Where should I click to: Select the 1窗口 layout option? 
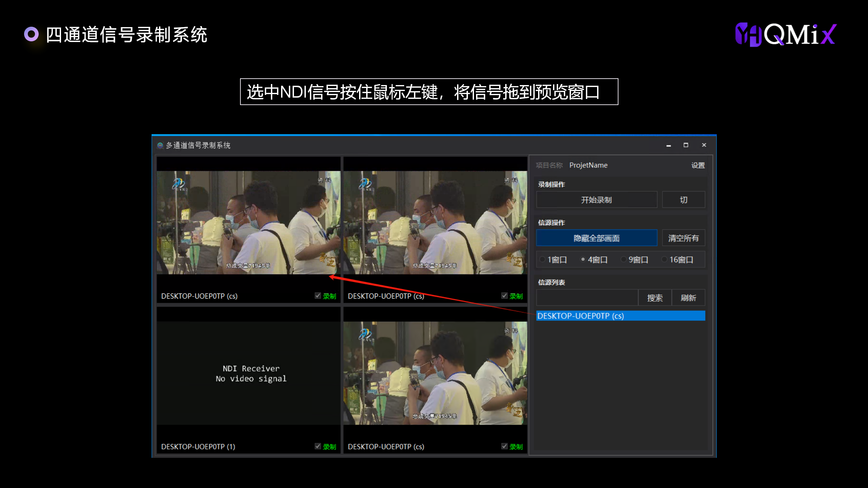pyautogui.click(x=543, y=260)
